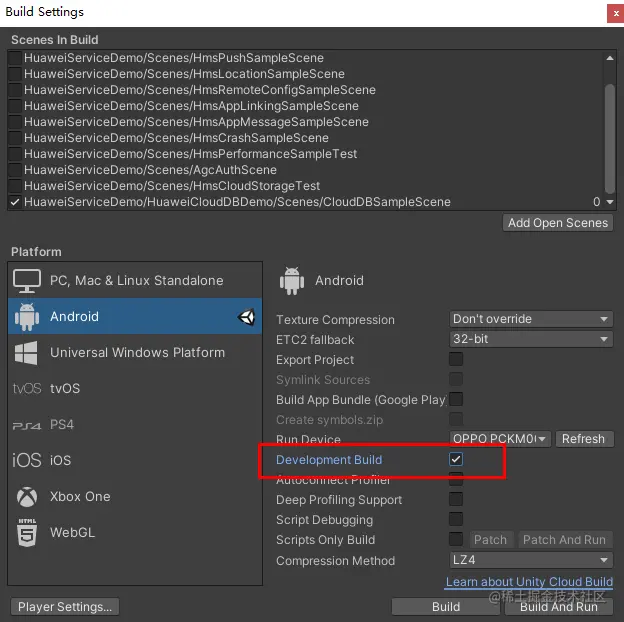Click the scenes list scroll up arrow
This screenshot has width=624, height=622.
click(x=610, y=58)
